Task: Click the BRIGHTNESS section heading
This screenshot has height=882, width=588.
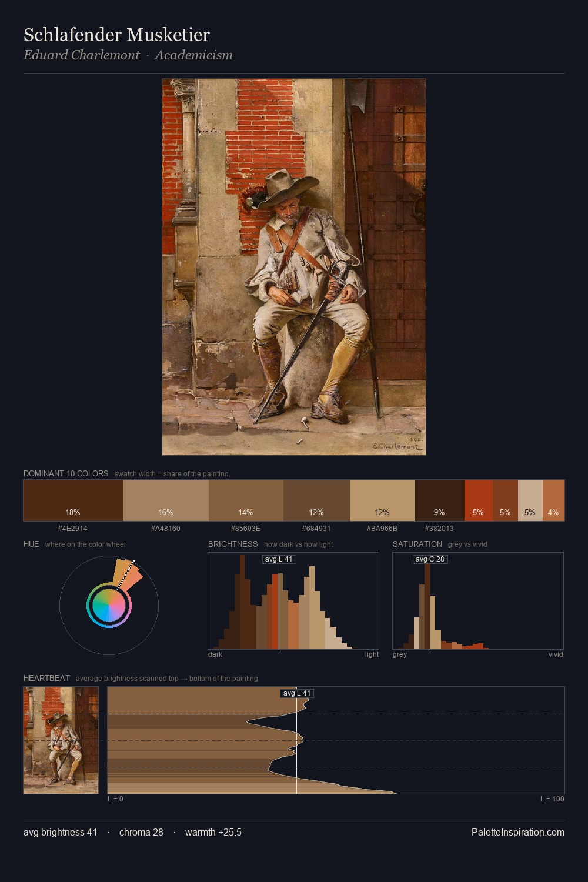Action: 233,544
